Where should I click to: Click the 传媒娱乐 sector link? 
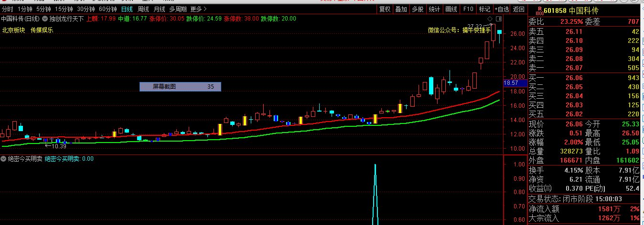click(42, 30)
